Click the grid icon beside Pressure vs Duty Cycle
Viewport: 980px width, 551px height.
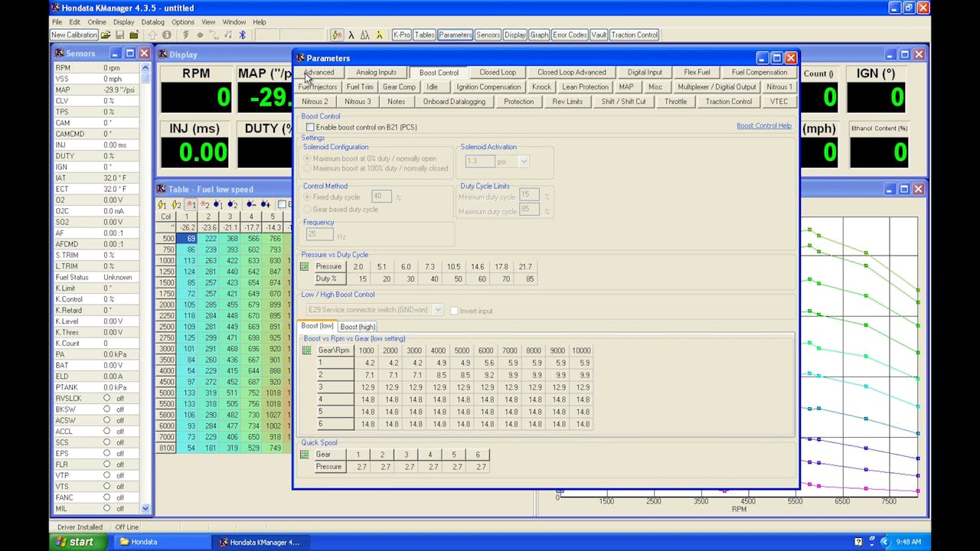click(305, 266)
